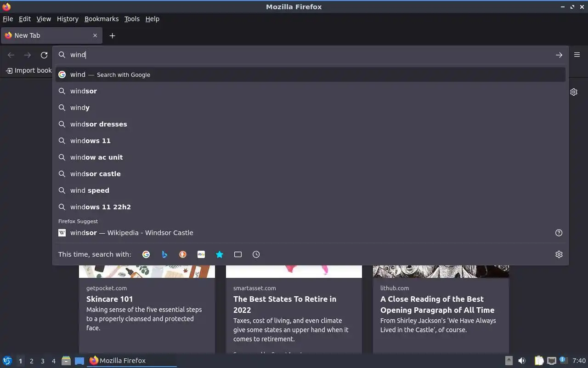The height and width of the screenshot is (368, 588).
Task: Search bookmarks using the star icon
Action: (x=220, y=254)
